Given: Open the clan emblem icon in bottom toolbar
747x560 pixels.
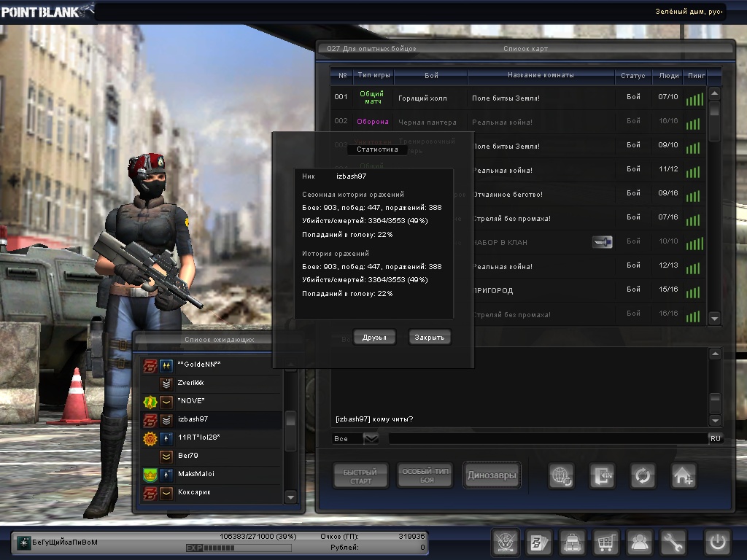Looking at the screenshot, I should click(505, 542).
